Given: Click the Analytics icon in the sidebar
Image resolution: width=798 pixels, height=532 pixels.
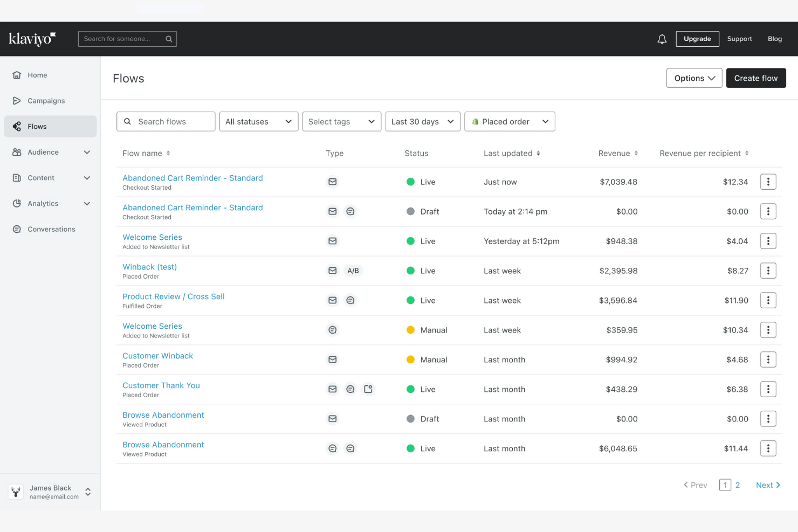Looking at the screenshot, I should 17,203.
